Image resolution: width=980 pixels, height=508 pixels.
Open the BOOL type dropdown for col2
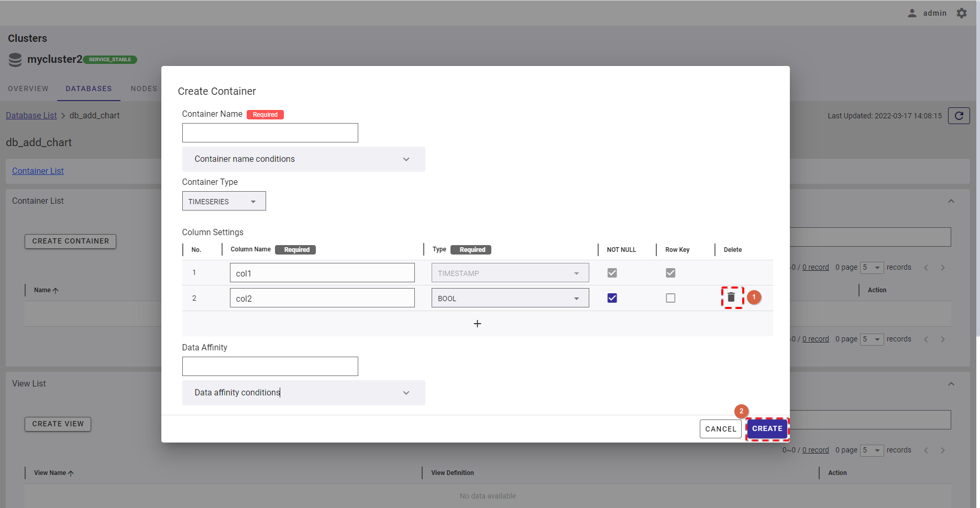coord(510,298)
